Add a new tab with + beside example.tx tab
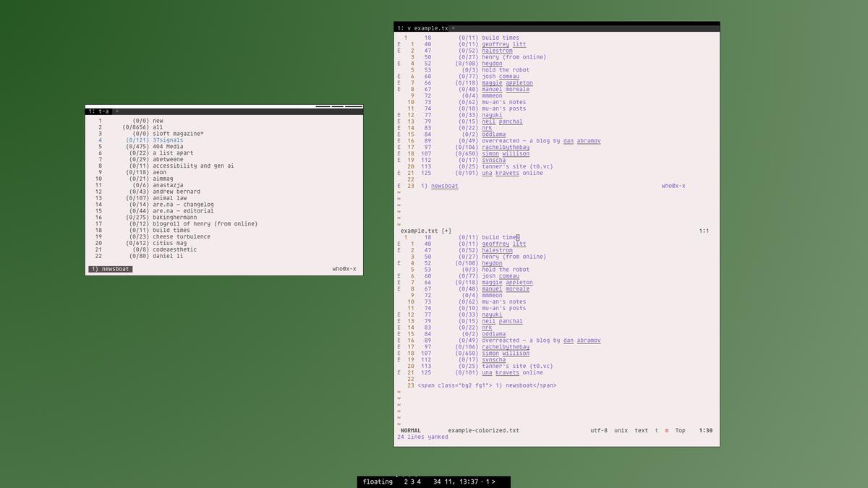 coord(454,27)
